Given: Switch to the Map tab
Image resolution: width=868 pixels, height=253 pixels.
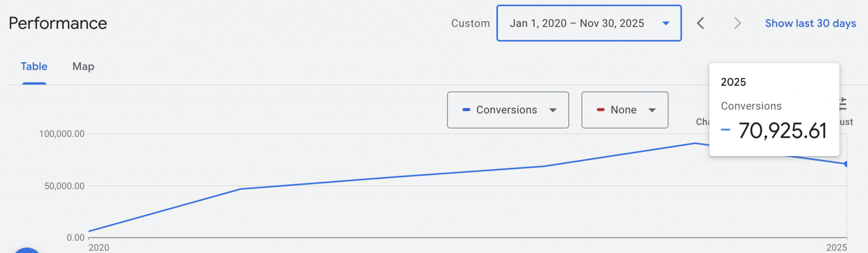Looking at the screenshot, I should coord(83,66).
